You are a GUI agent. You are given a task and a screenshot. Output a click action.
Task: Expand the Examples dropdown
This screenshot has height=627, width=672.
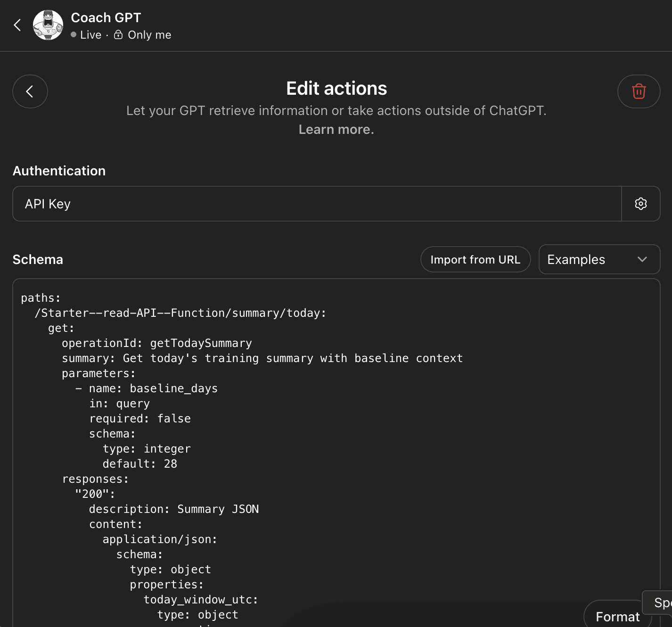tap(599, 259)
